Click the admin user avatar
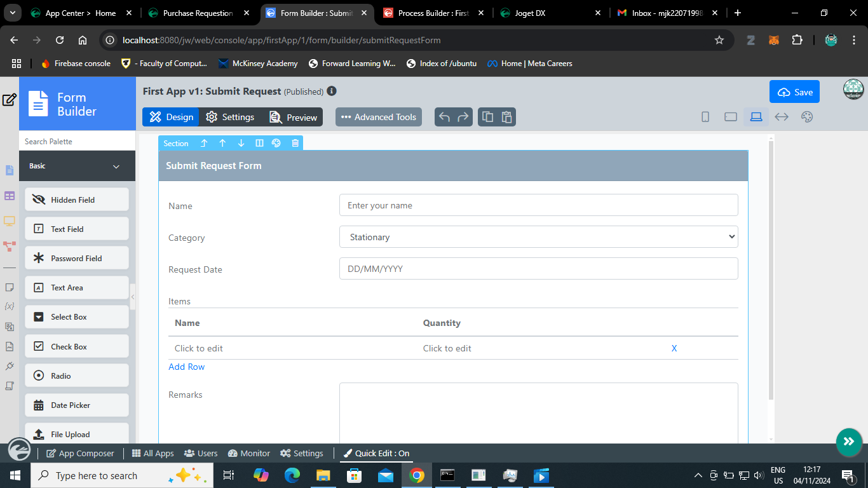868x488 pixels. click(853, 90)
